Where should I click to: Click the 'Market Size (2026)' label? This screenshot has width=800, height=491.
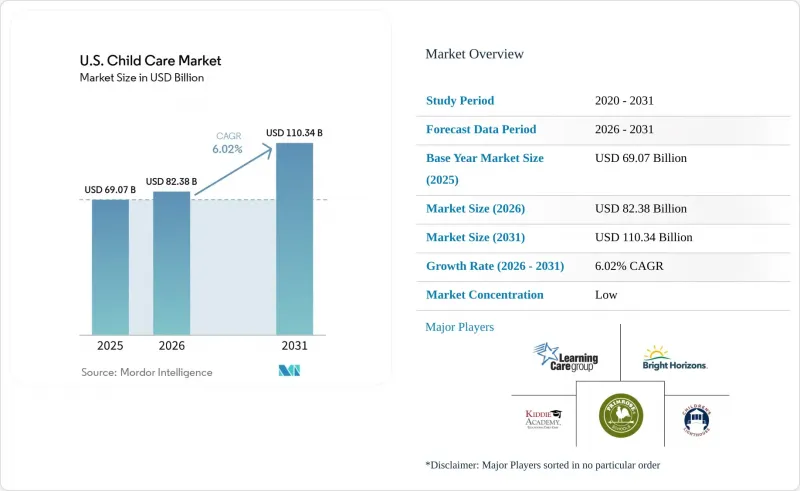476,209
